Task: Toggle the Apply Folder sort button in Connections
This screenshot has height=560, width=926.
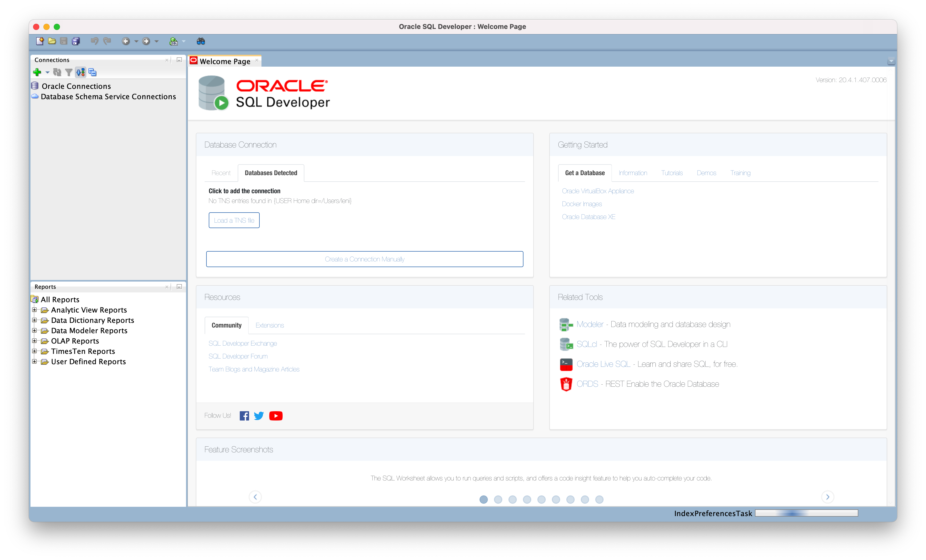Action: (x=80, y=72)
